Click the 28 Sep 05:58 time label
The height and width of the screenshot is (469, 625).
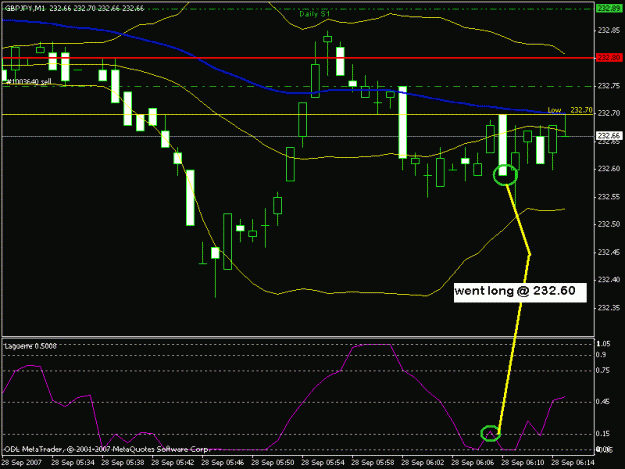click(x=373, y=463)
